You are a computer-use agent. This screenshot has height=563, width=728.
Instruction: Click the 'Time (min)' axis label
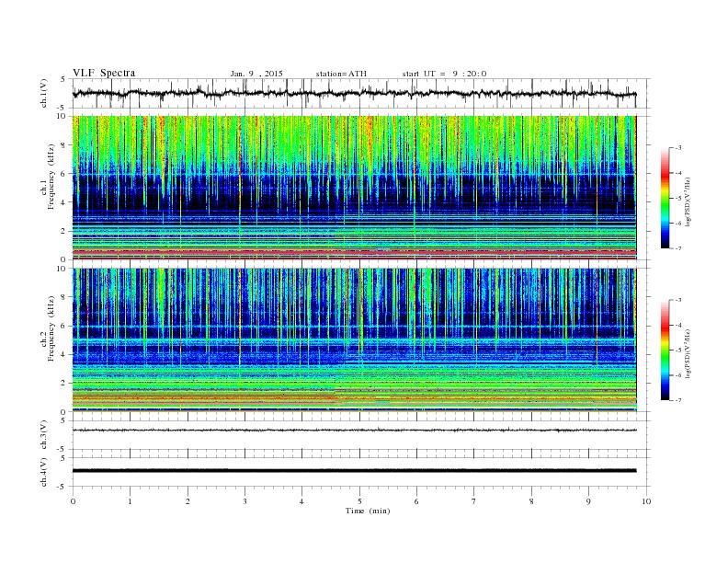368,511
